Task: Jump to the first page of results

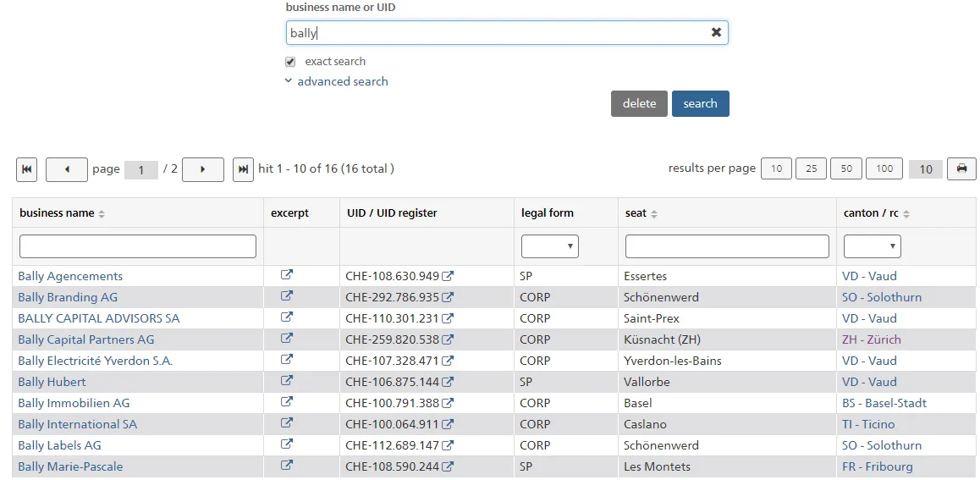Action: [26, 169]
